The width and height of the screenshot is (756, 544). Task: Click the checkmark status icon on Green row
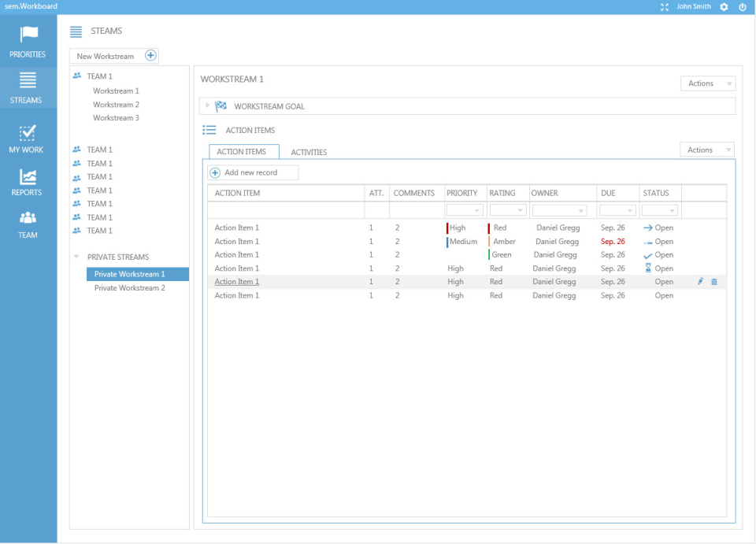(648, 255)
